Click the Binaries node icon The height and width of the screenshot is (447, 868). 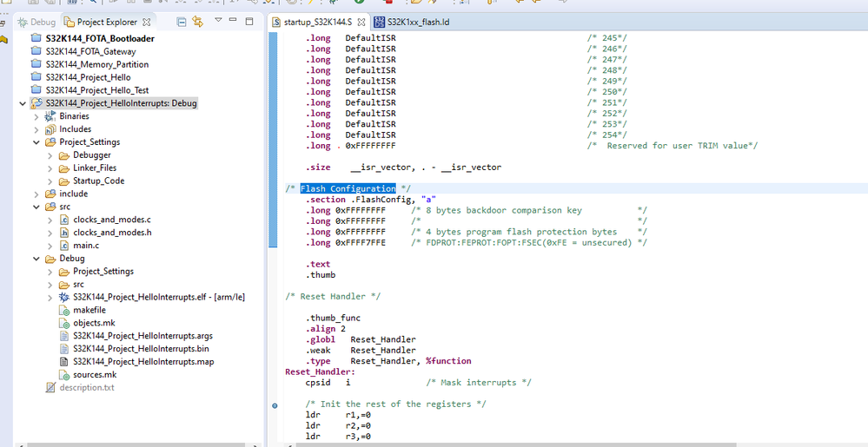(x=50, y=115)
